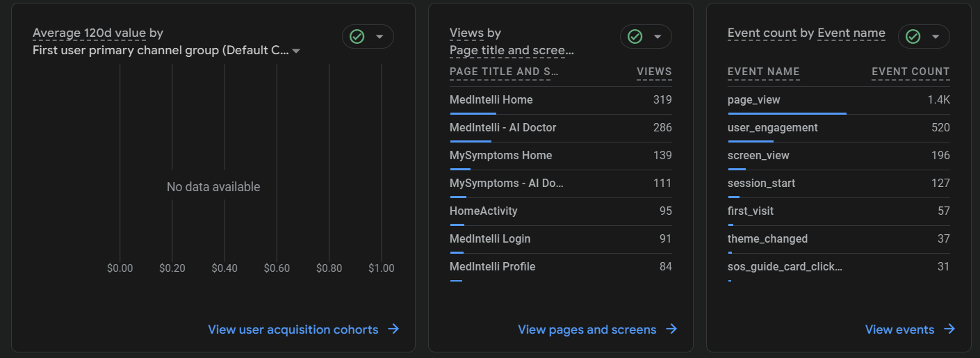Click arrow icon beside View events
The width and height of the screenshot is (980, 358).
pos(949,329)
